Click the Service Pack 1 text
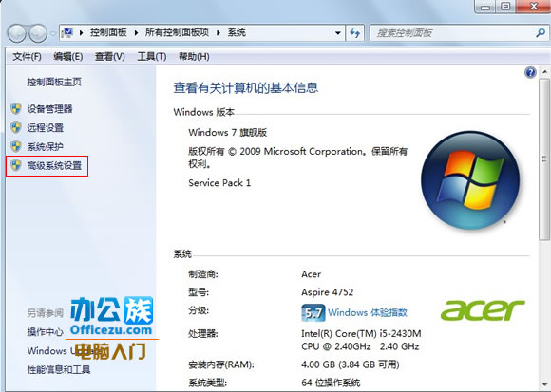551x392 pixels. coord(219,183)
